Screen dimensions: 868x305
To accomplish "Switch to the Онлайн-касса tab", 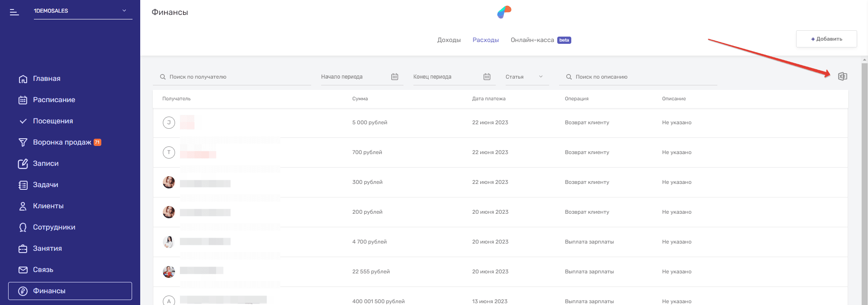I will 532,40.
